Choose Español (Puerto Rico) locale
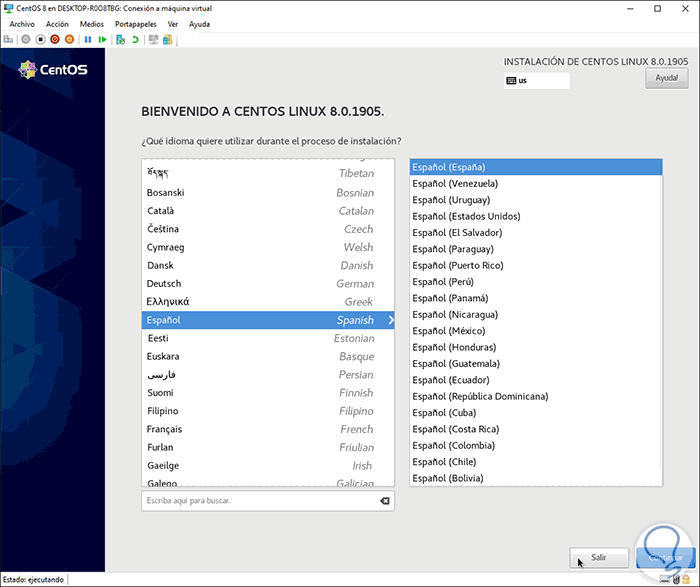 [536, 266]
